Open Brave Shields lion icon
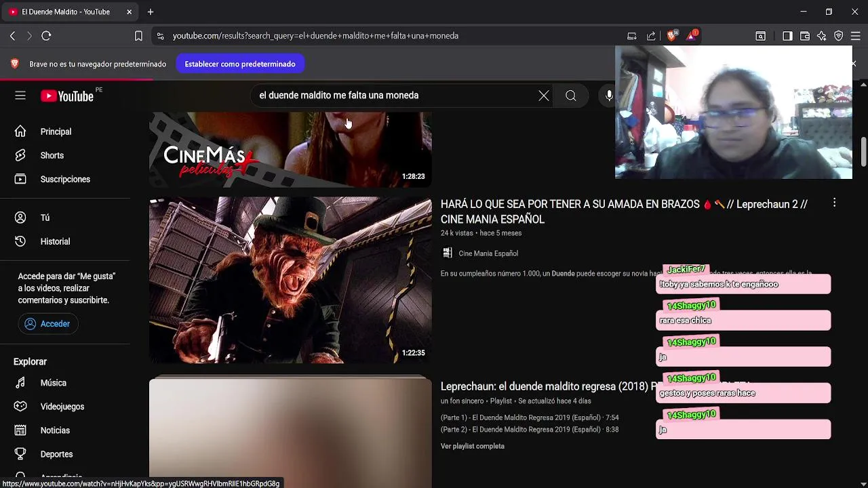This screenshot has height=488, width=868. (672, 35)
